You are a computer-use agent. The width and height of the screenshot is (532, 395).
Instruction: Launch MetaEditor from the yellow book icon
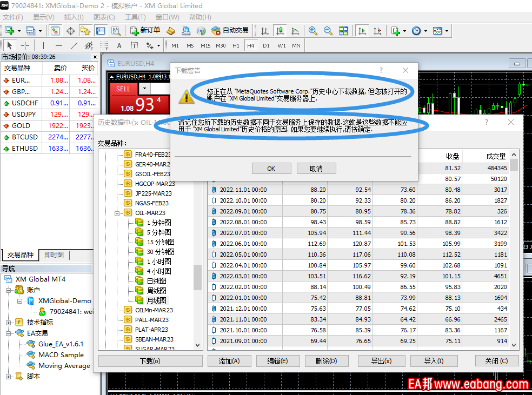pos(171,31)
